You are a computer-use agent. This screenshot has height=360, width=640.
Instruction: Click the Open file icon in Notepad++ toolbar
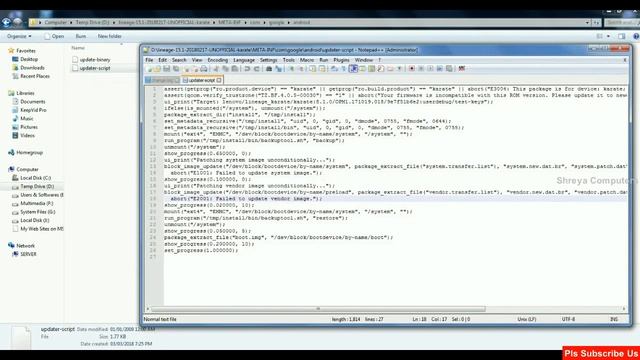tap(157, 69)
